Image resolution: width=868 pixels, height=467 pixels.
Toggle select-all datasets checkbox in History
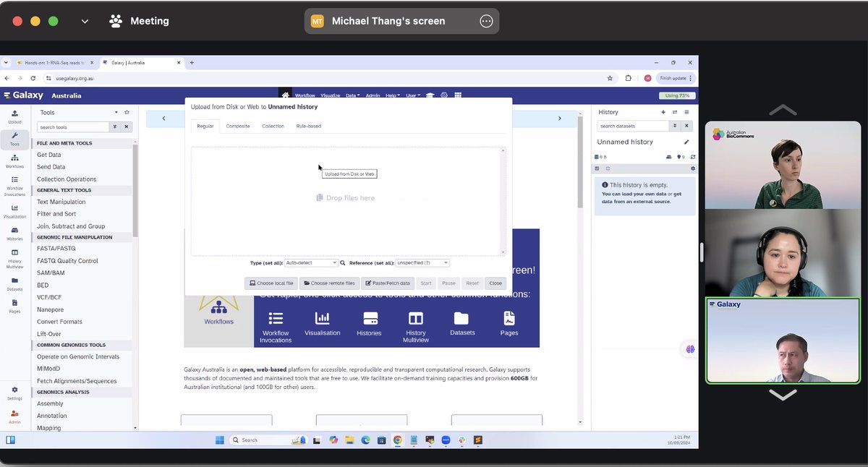(x=597, y=168)
